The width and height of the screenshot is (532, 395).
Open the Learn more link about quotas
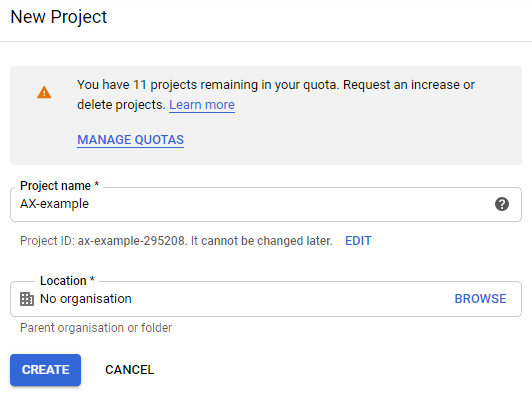click(202, 105)
